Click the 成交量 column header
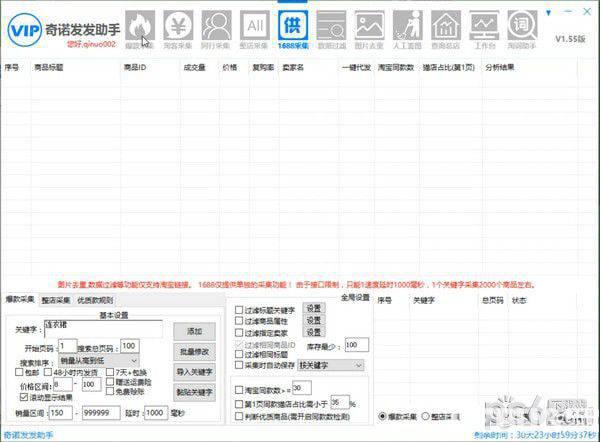The image size is (600, 442). point(194,68)
